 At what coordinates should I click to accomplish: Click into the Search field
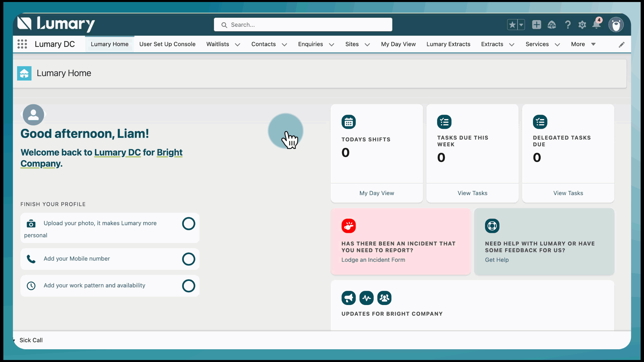point(303,25)
